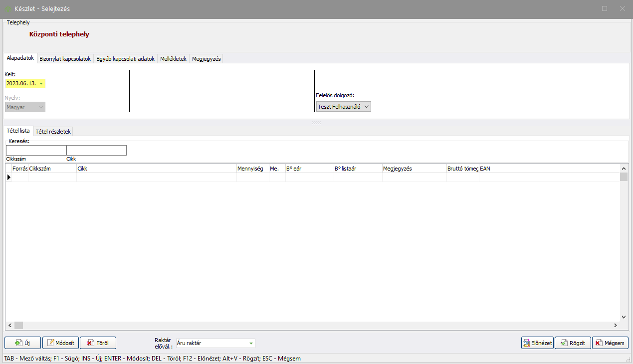Select the Mellékletek tab
The width and height of the screenshot is (633, 364).
coord(173,59)
